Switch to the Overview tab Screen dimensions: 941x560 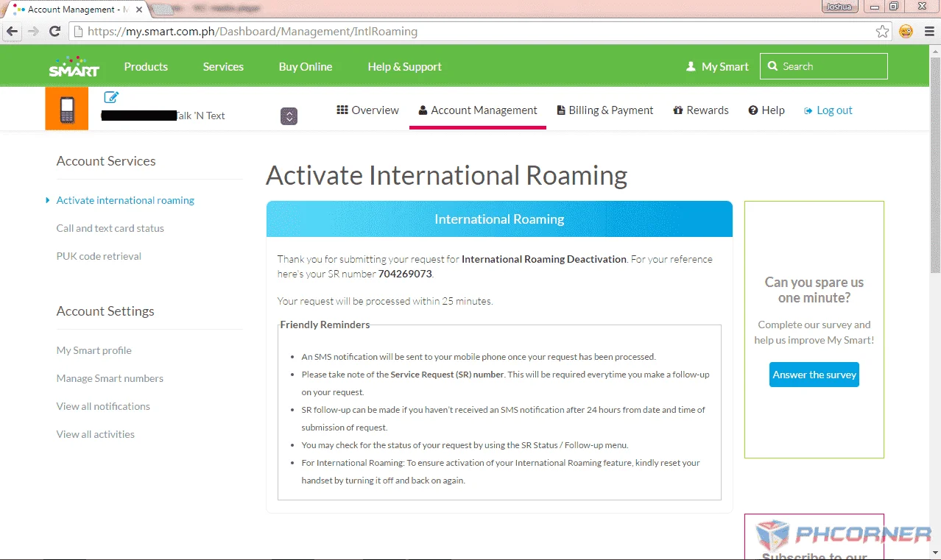pyautogui.click(x=367, y=110)
